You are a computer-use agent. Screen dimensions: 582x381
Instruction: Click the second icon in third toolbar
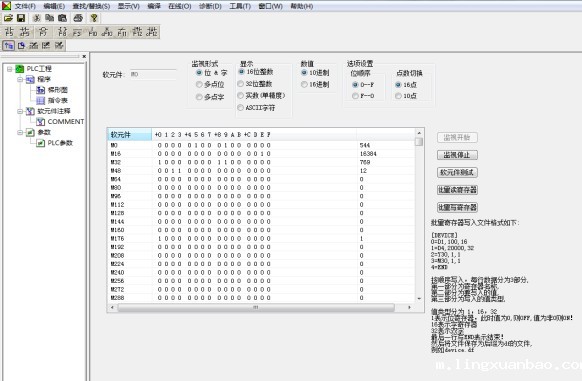(21, 45)
